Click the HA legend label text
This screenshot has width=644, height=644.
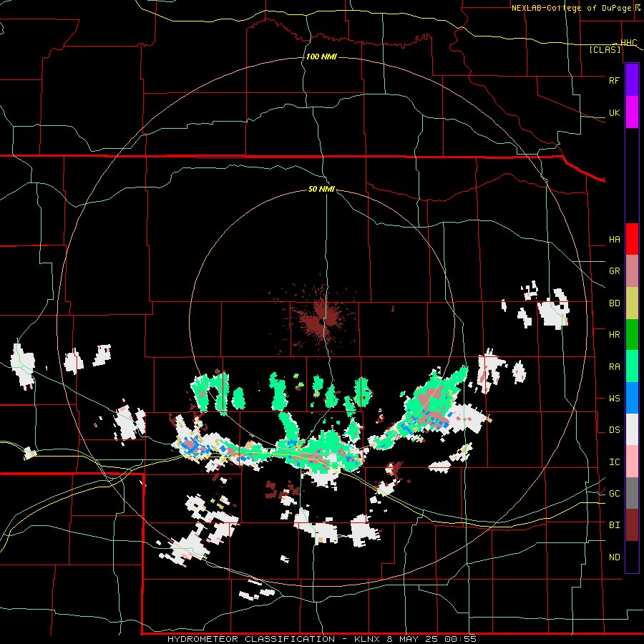point(614,239)
